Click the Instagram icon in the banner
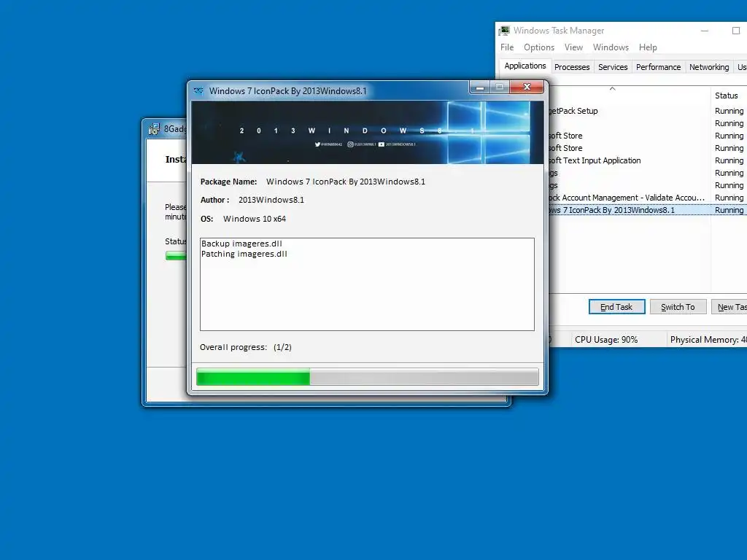Viewport: 747px width, 560px height. (350, 144)
